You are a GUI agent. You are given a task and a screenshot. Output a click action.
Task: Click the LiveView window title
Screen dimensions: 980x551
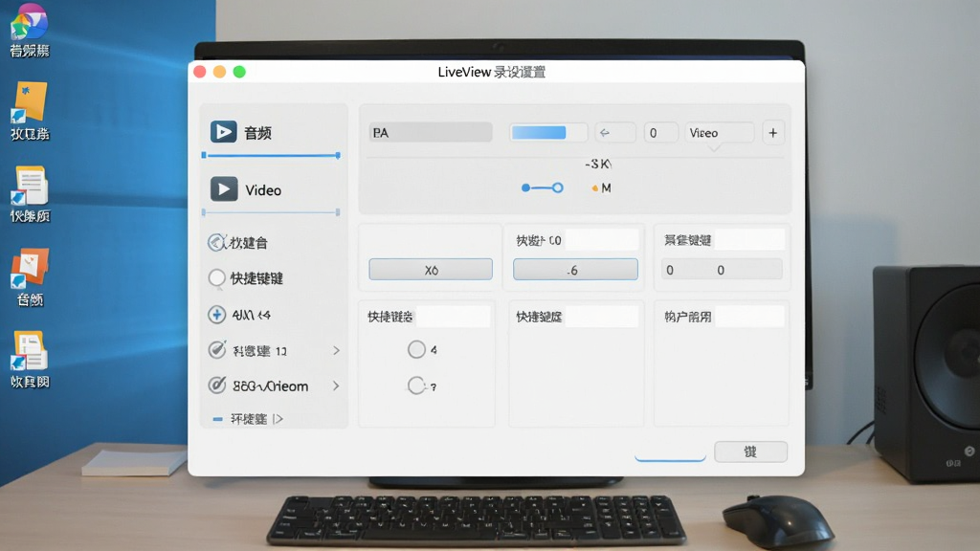click(491, 72)
